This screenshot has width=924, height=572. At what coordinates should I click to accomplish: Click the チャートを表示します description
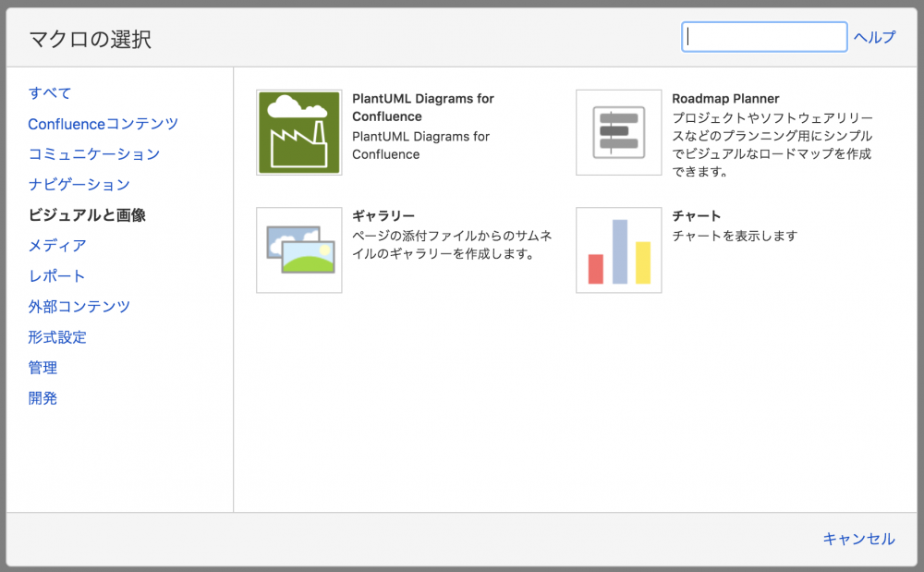pyautogui.click(x=735, y=236)
